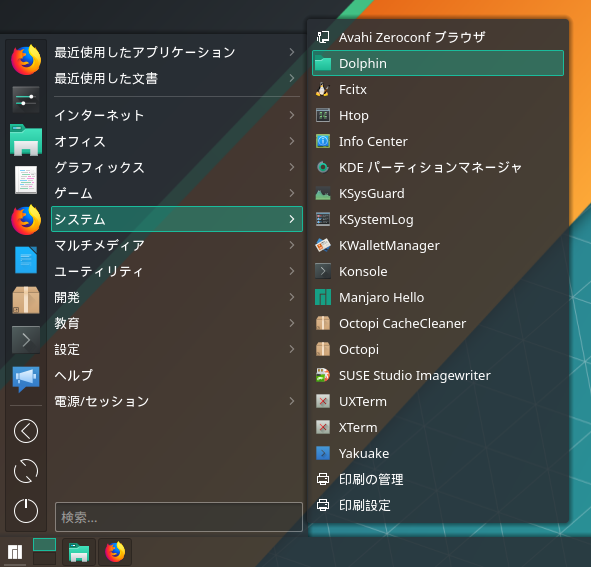This screenshot has height=567, width=591.
Task: Click the restart circular arrows icon
Action: point(26,471)
